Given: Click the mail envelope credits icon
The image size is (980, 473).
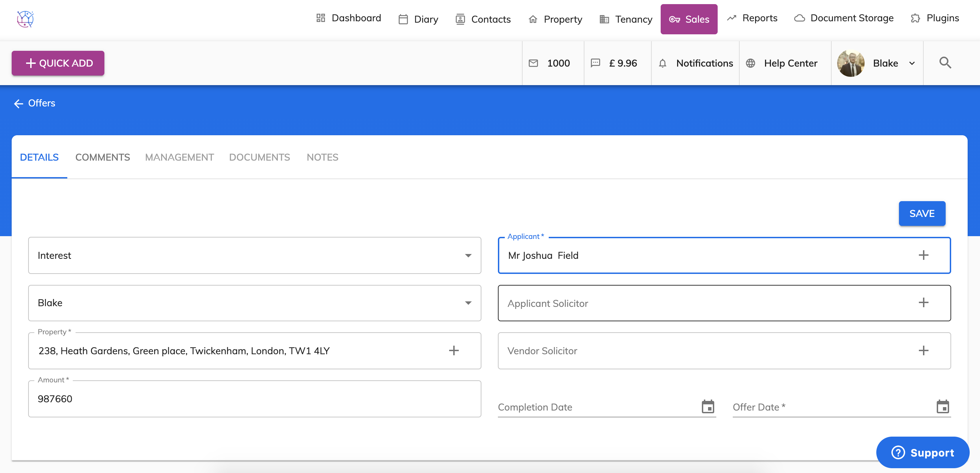Looking at the screenshot, I should tap(533, 63).
